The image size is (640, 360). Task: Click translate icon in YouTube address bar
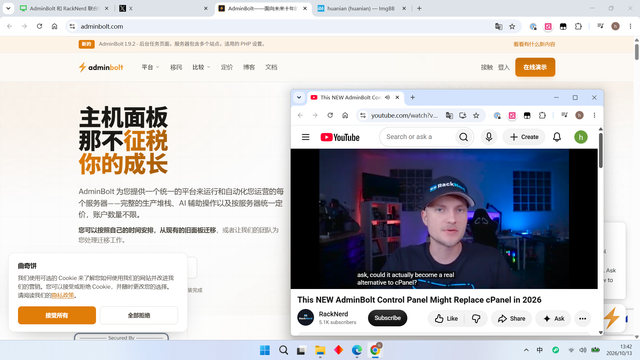(449, 116)
